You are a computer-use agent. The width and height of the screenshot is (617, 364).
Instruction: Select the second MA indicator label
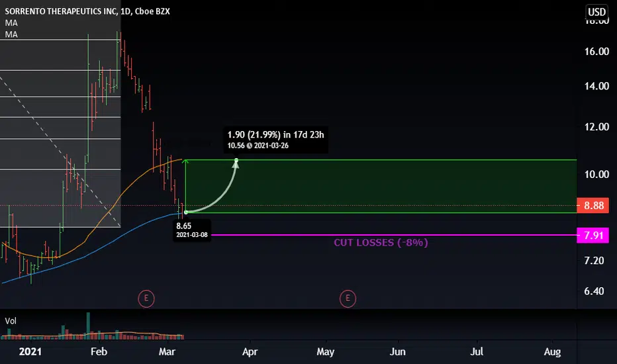click(11, 34)
